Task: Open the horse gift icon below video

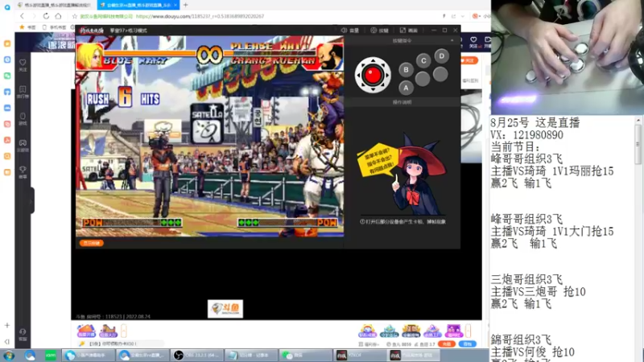Action: pos(108,331)
